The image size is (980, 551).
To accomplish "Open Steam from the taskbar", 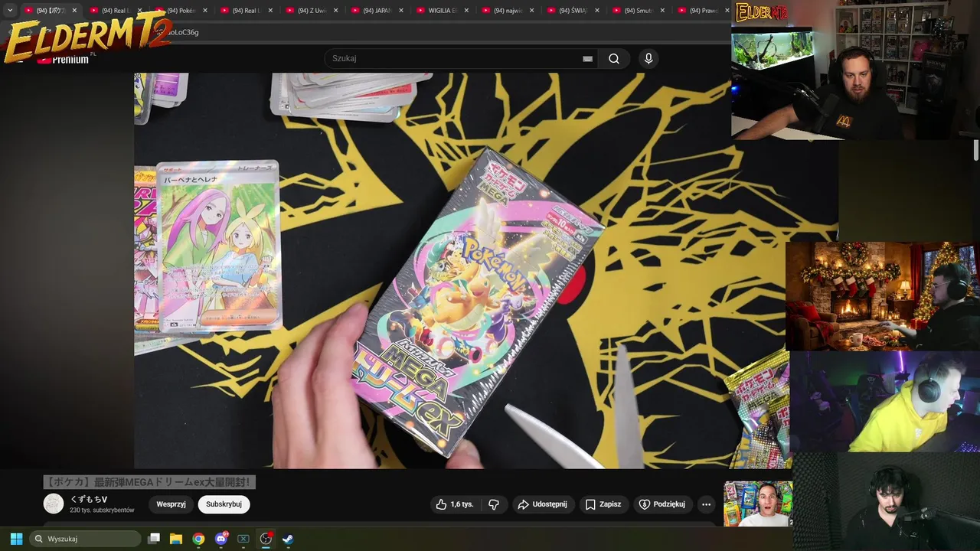I will click(288, 539).
